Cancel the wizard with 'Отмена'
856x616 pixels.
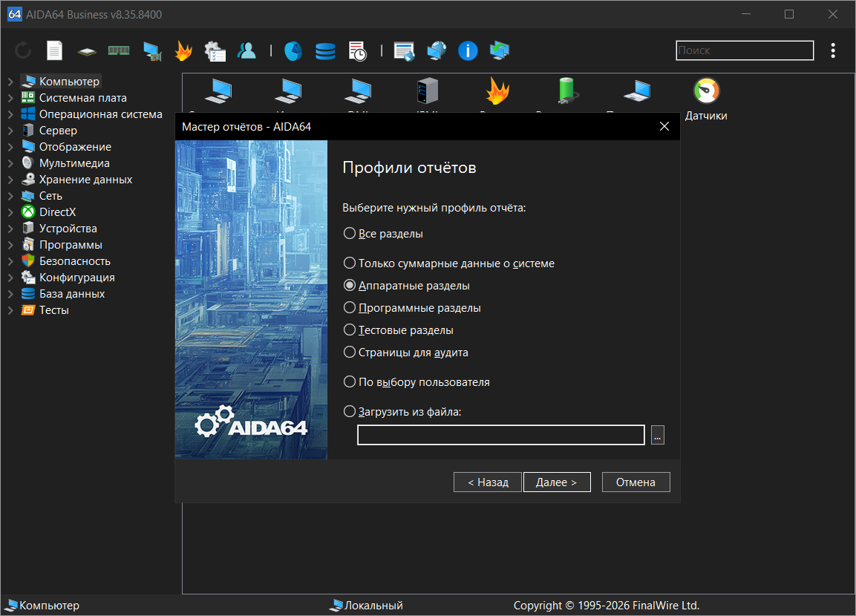[x=636, y=482]
